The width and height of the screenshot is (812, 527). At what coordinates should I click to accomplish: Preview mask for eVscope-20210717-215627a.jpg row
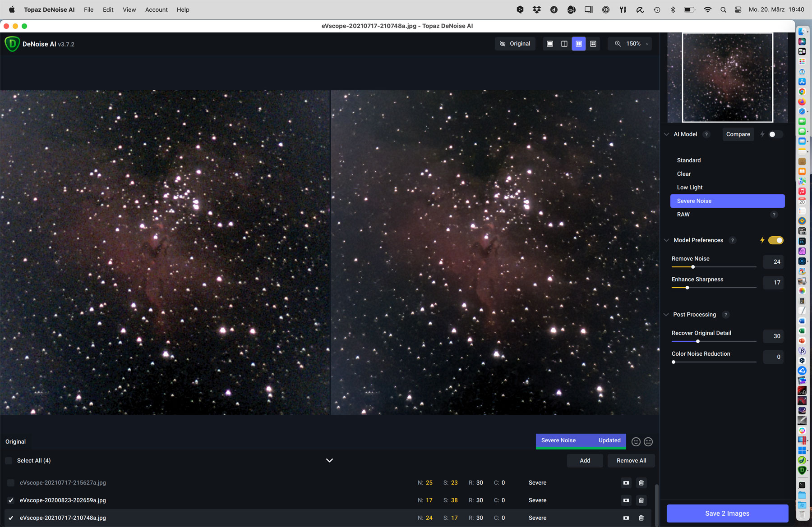tap(626, 483)
